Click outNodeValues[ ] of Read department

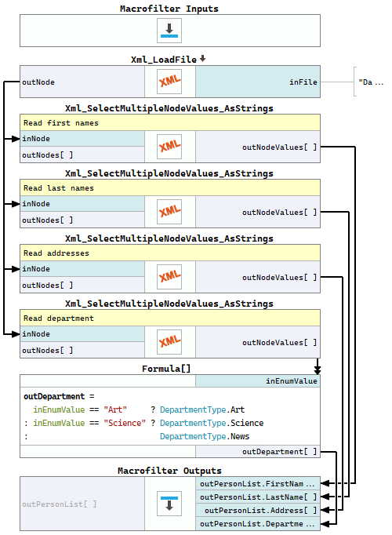point(258,343)
